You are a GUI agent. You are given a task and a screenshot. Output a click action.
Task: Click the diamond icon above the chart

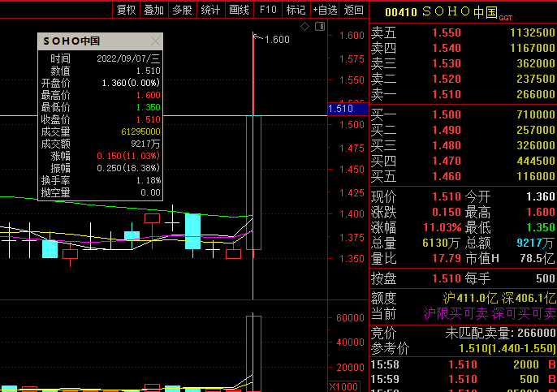pyautogui.click(x=304, y=27)
